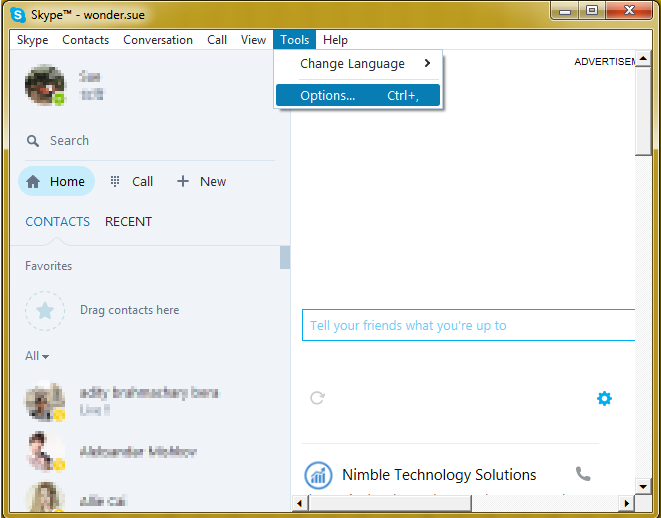Click the horizontal scrollbar thumb
The height and width of the screenshot is (518, 661).
[x=390, y=503]
